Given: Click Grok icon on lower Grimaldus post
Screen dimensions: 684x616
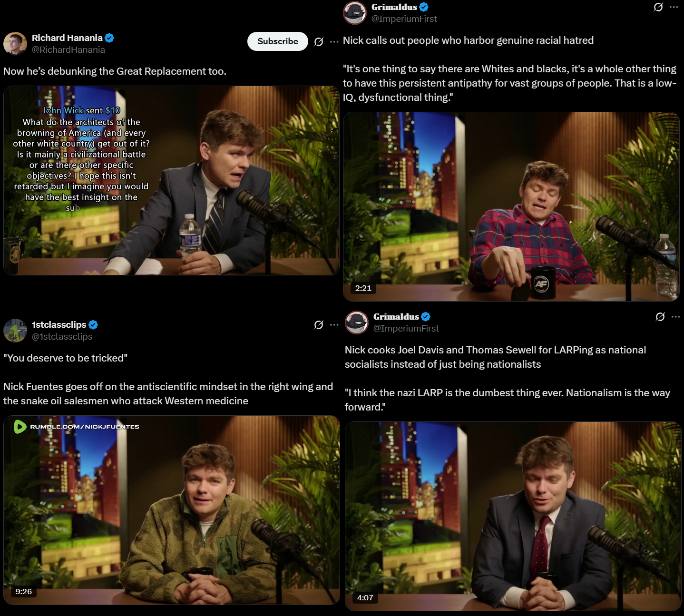Looking at the screenshot, I should (x=660, y=317).
